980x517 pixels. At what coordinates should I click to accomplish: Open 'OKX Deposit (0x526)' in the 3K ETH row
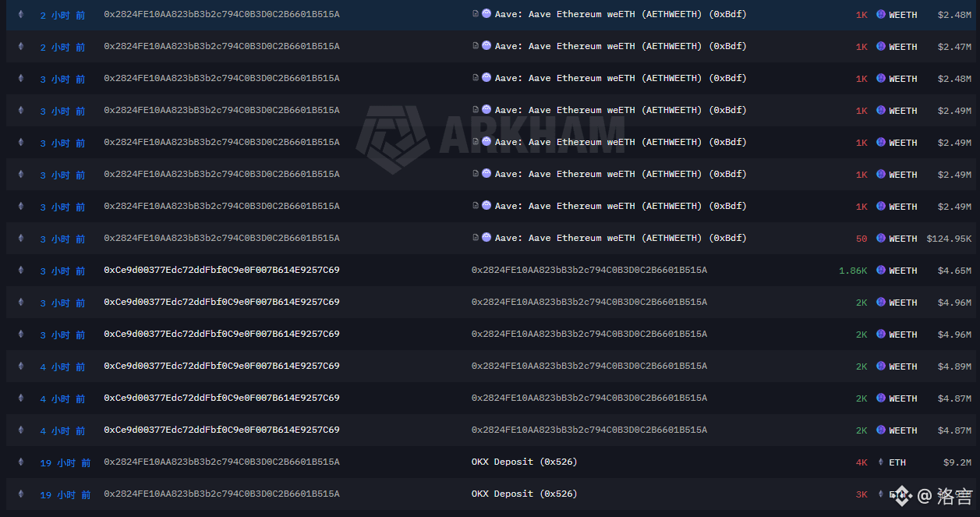[525, 494]
